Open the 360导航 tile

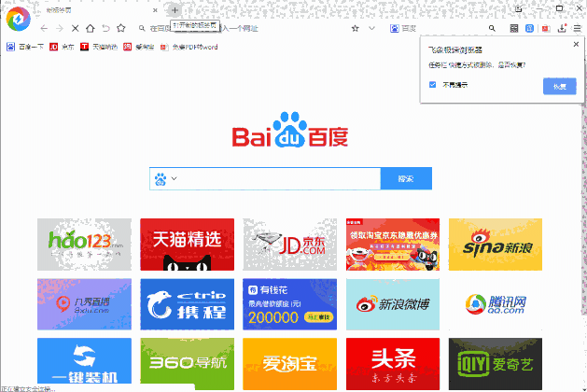pyautogui.click(x=188, y=364)
